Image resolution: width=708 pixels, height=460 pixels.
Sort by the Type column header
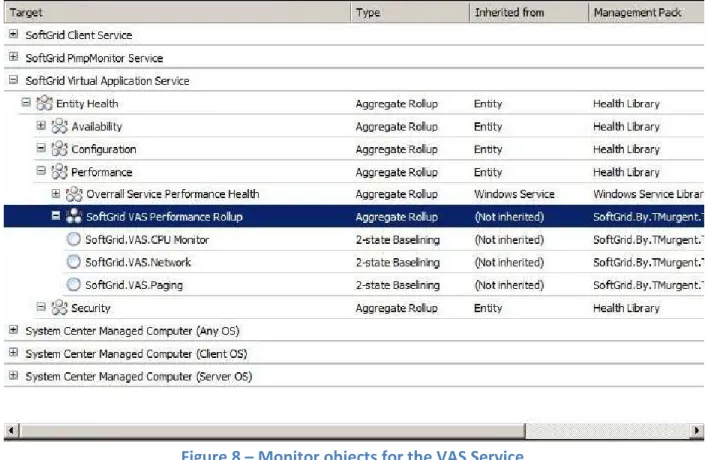(410, 13)
